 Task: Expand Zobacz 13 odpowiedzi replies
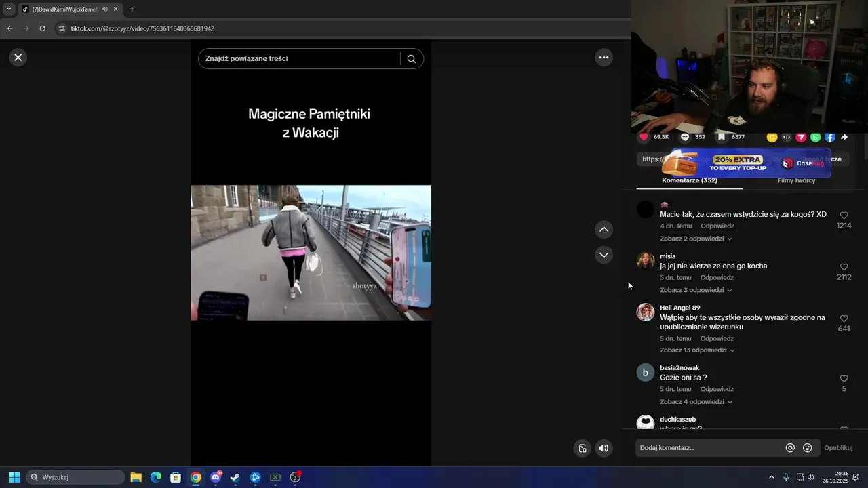coord(698,350)
